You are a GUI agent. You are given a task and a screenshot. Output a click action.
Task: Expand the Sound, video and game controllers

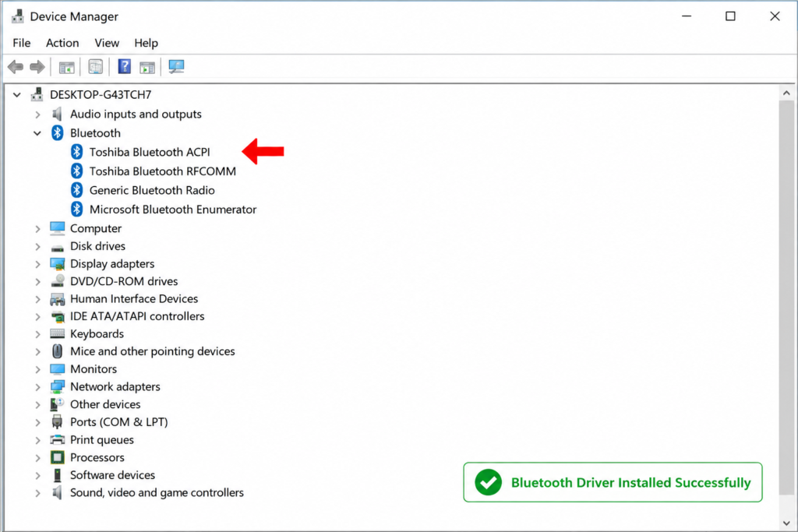pos(37,493)
